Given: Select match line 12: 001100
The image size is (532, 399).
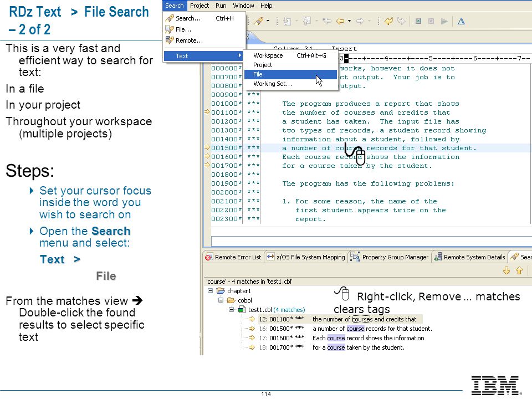Looking at the screenshot, I should (335, 319).
